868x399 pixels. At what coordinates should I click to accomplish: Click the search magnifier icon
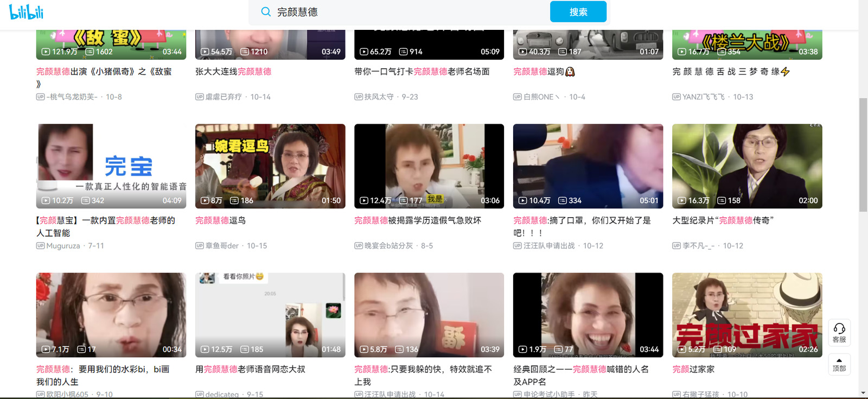(x=266, y=12)
